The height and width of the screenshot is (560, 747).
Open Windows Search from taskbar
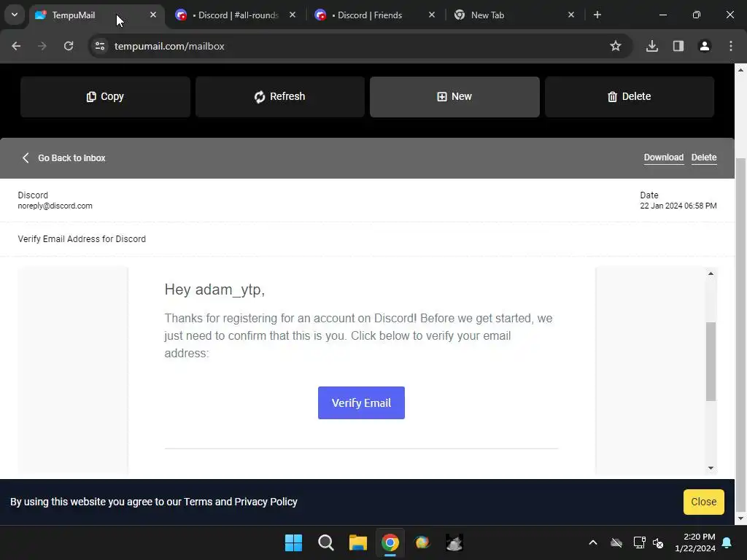[326, 542]
